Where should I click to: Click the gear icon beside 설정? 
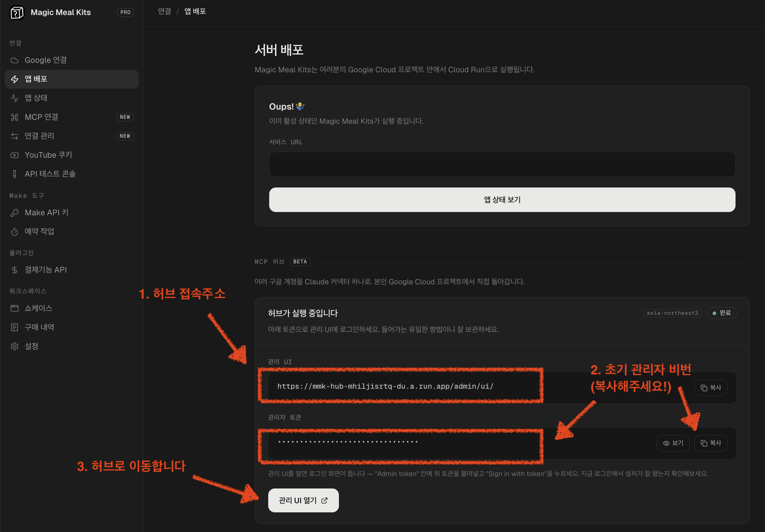click(x=14, y=346)
